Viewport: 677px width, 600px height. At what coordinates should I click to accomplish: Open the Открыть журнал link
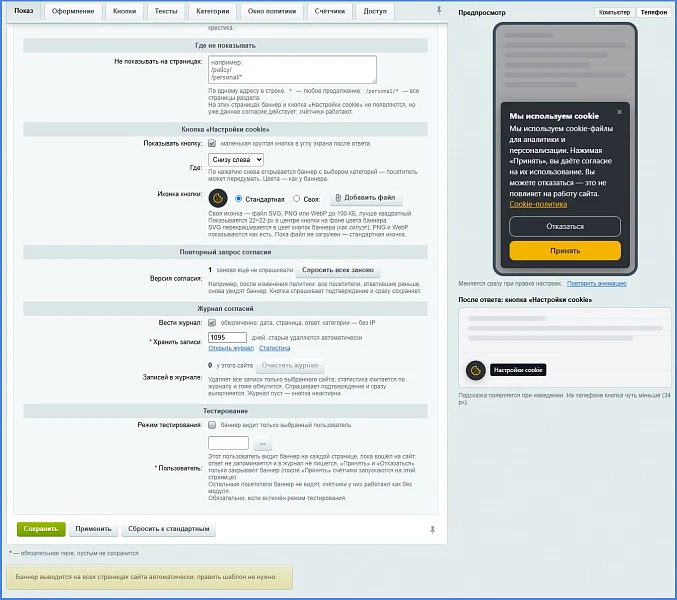(x=231, y=348)
